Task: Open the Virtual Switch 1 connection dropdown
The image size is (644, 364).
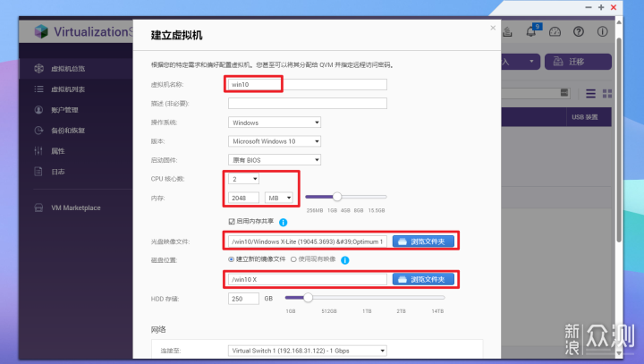Action: [307, 351]
